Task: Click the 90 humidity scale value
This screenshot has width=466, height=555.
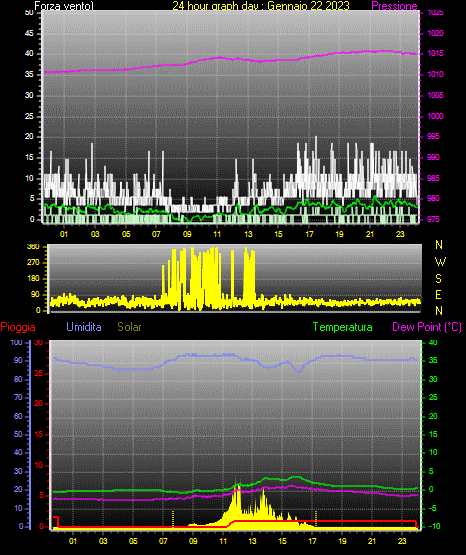Action: (18, 360)
